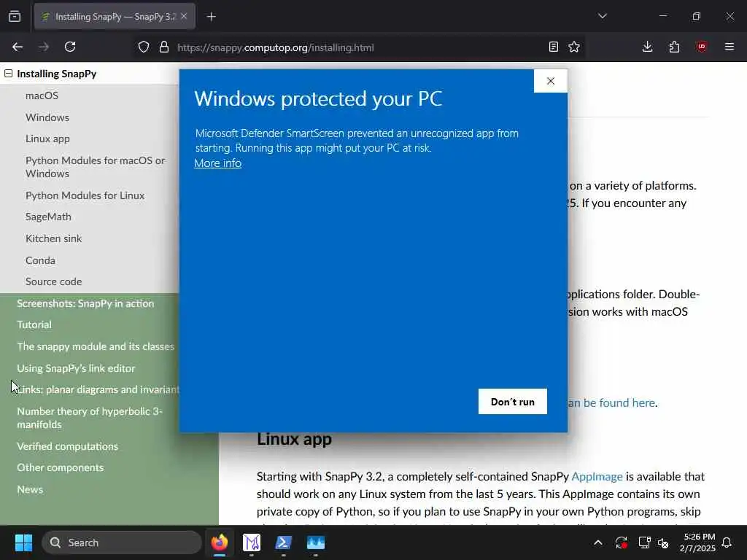Open the Other components page

[x=60, y=467]
